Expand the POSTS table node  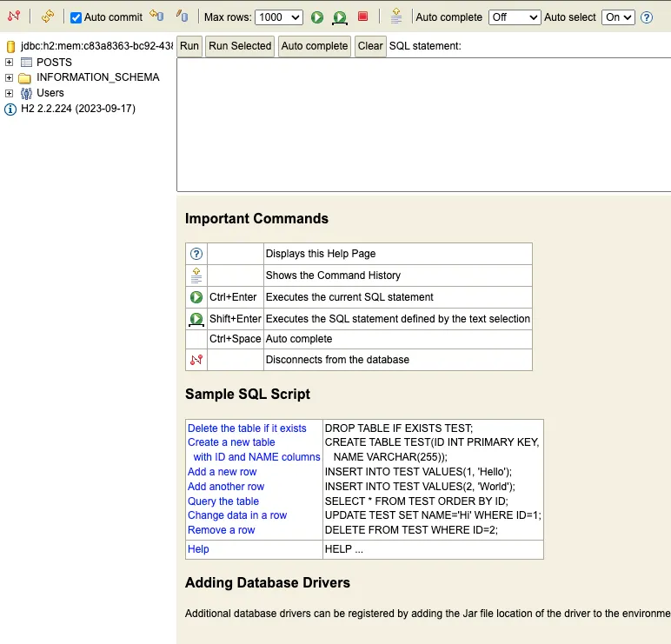coord(9,62)
